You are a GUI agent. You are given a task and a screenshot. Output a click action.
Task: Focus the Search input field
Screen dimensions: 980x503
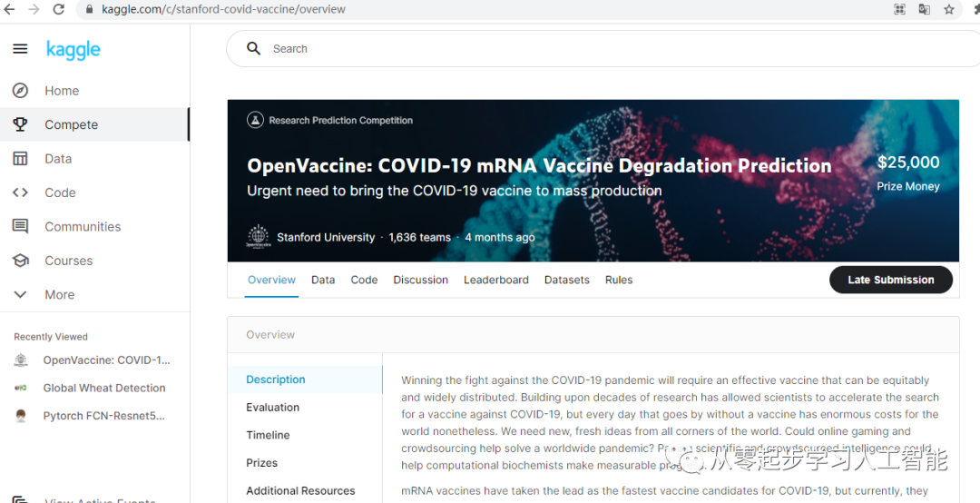click(x=603, y=49)
